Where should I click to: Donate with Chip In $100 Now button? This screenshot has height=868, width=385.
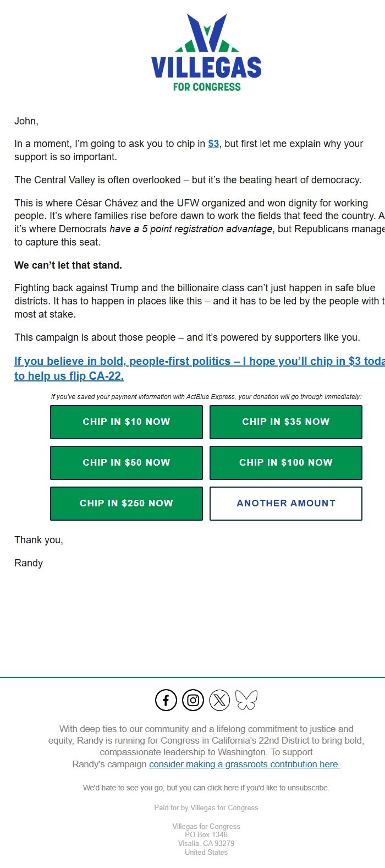[x=286, y=463]
